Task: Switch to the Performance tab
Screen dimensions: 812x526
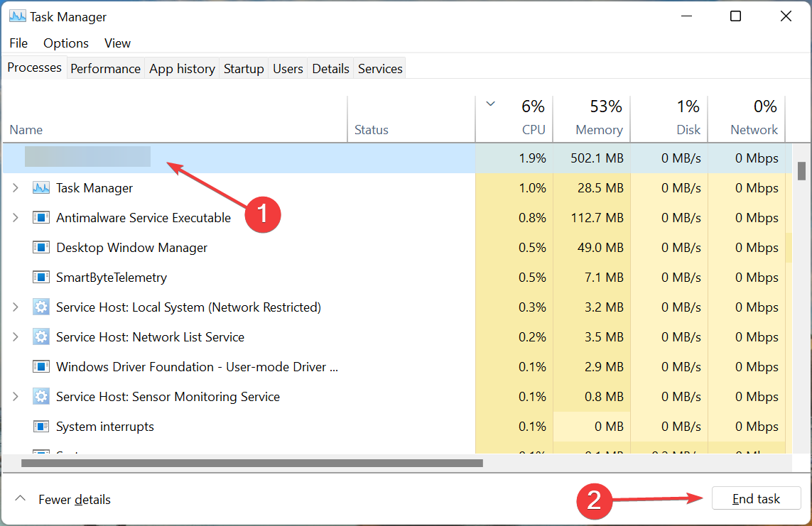Action: pos(105,69)
